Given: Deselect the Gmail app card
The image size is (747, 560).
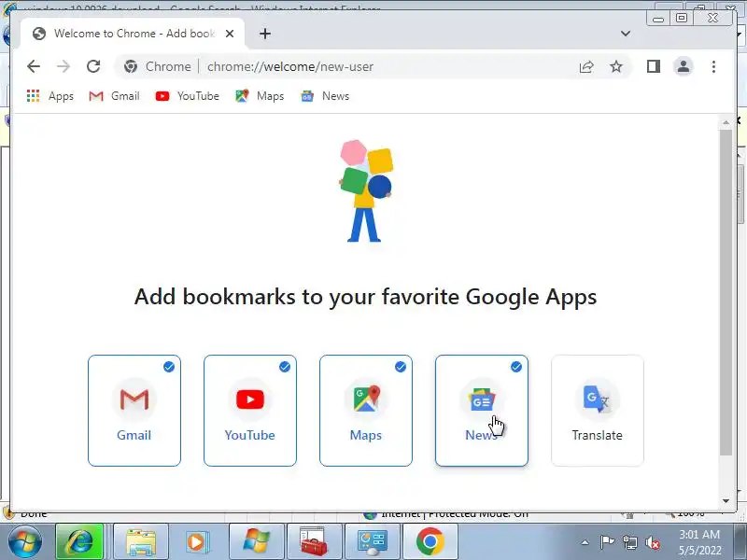Looking at the screenshot, I should click(134, 411).
